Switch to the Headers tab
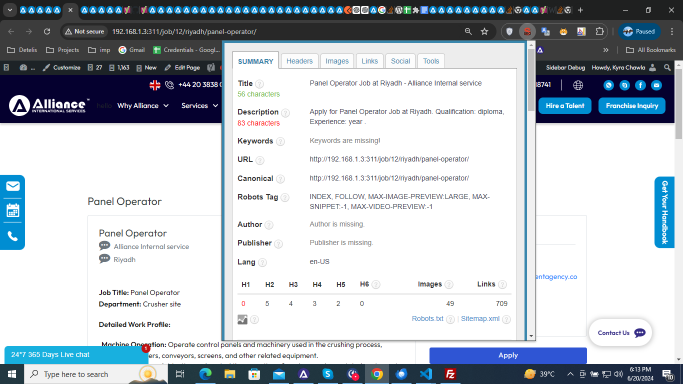This screenshot has width=683, height=384. click(299, 61)
